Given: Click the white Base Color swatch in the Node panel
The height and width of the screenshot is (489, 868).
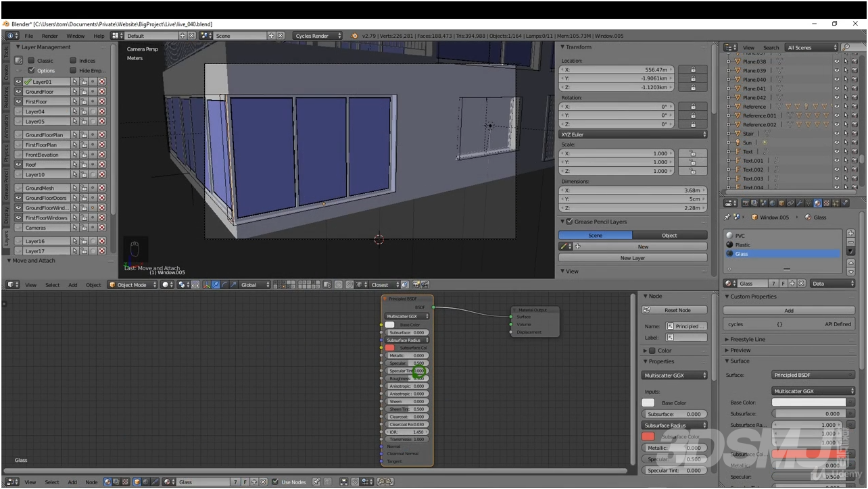Looking at the screenshot, I should click(x=648, y=403).
